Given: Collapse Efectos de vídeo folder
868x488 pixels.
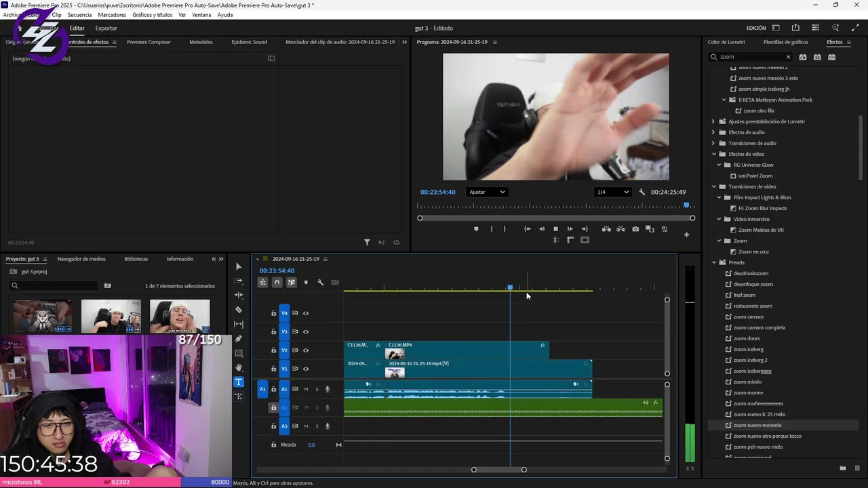Looking at the screenshot, I should coord(713,154).
